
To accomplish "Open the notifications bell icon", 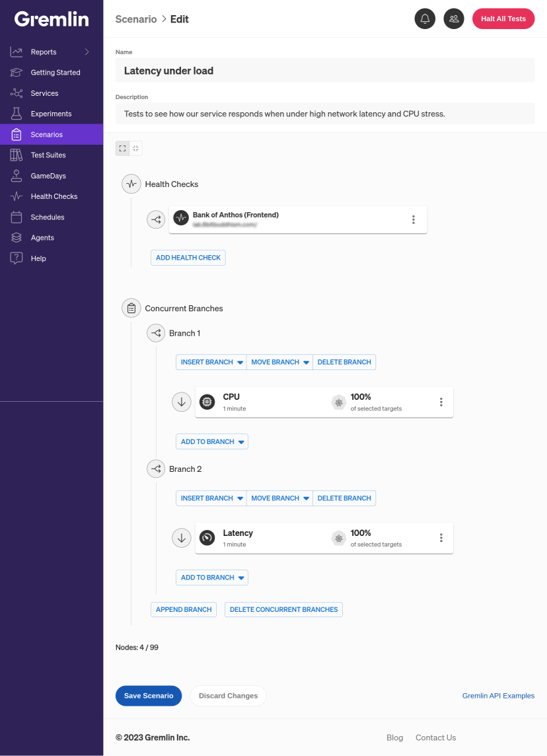I will [425, 19].
